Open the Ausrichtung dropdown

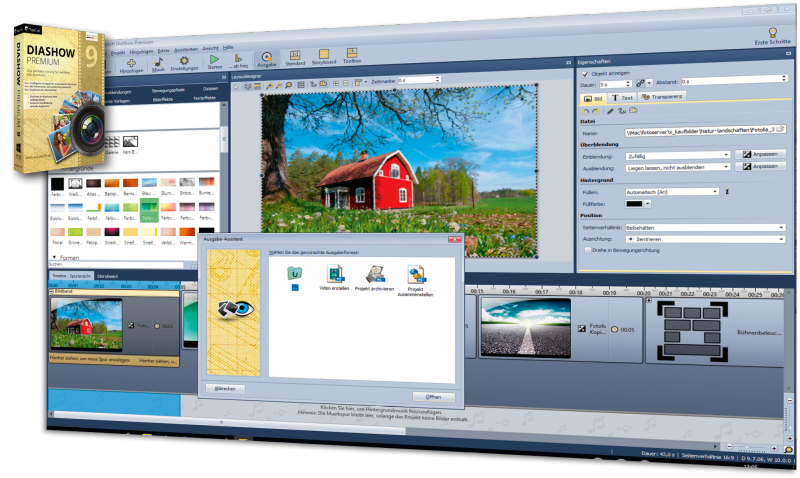coord(705,239)
